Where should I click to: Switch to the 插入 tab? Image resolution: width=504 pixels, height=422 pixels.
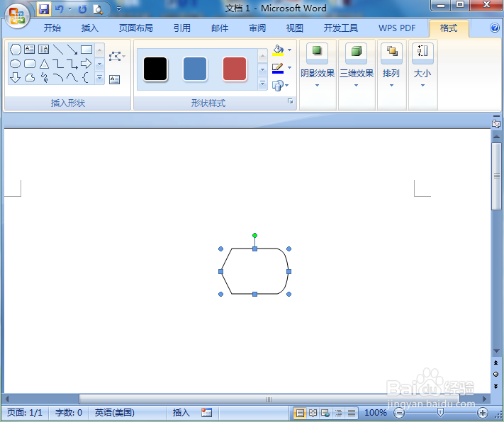tap(90, 28)
